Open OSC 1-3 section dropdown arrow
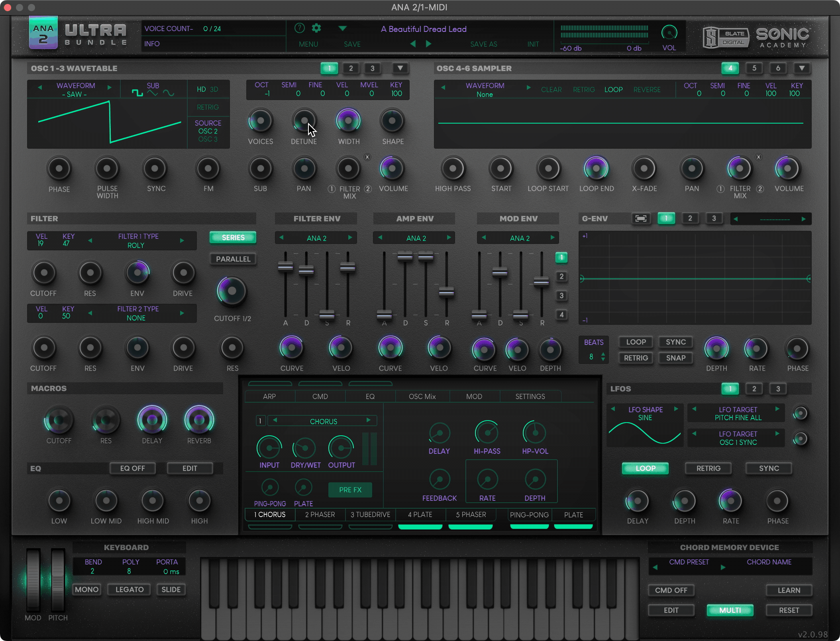The width and height of the screenshot is (840, 641). coord(400,68)
